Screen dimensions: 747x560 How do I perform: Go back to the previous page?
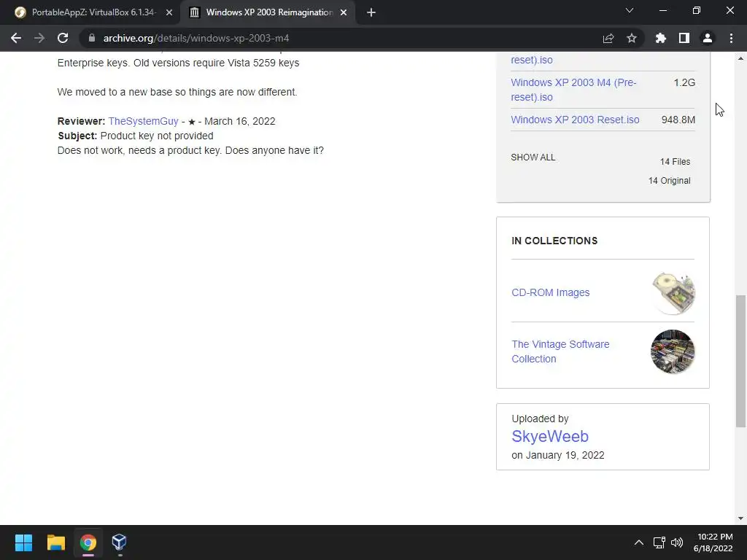point(16,38)
